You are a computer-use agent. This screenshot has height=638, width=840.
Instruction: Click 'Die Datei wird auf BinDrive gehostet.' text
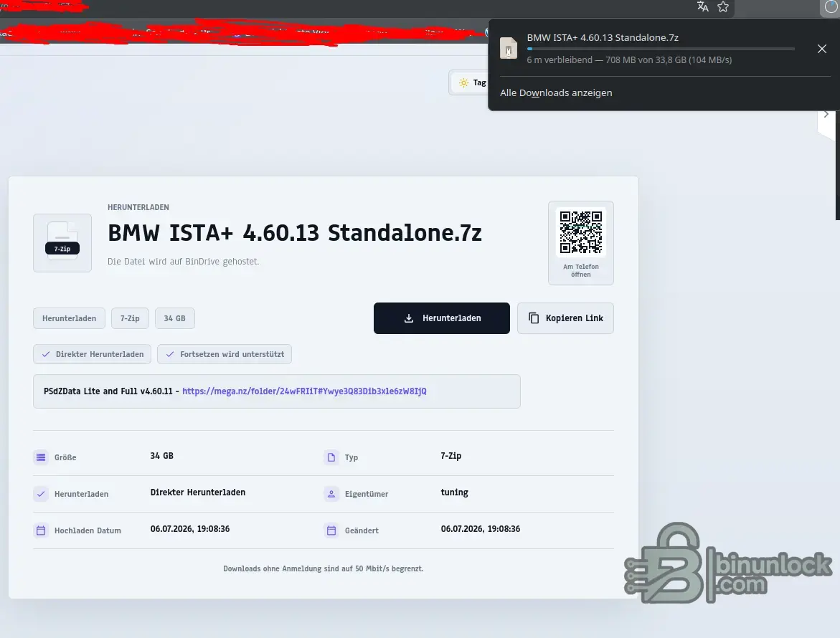[x=183, y=262]
